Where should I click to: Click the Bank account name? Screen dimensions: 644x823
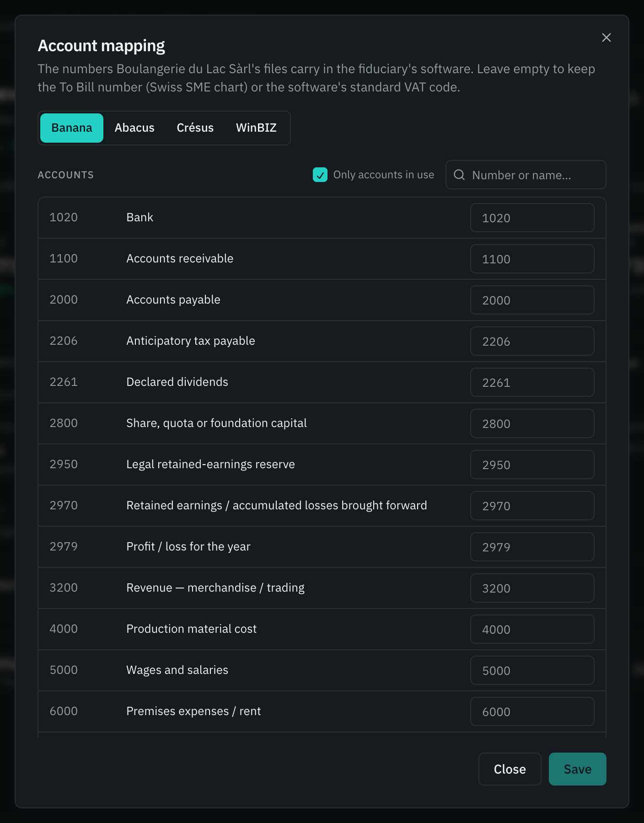click(140, 217)
